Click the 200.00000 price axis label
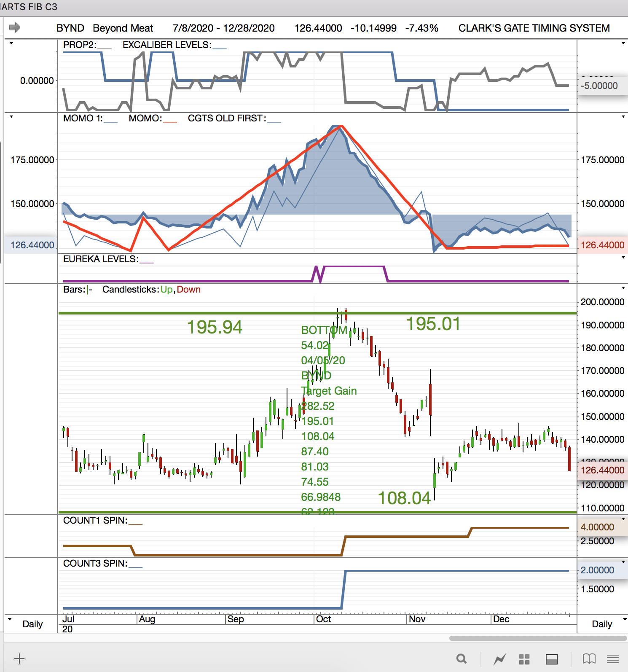 click(602, 302)
